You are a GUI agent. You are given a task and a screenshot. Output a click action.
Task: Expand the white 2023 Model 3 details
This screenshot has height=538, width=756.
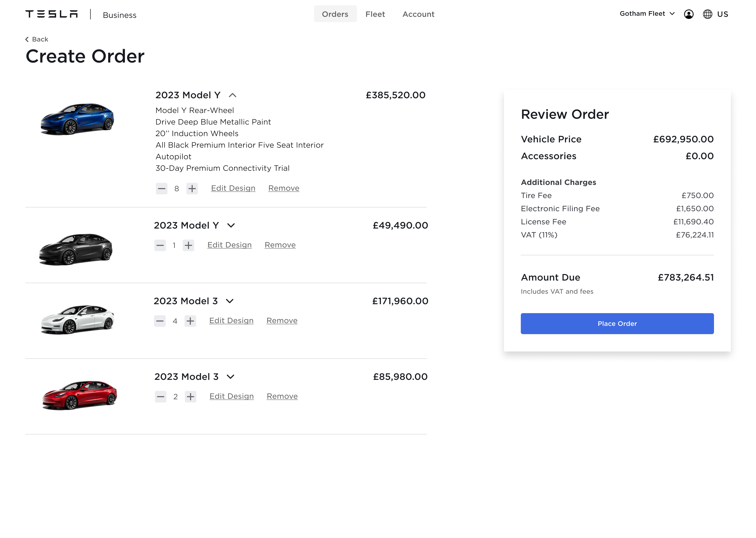coord(230,301)
